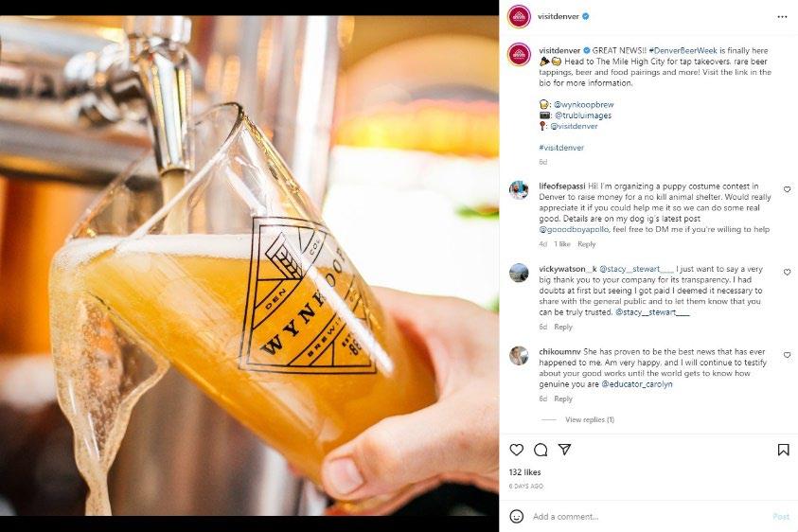The image size is (798, 532).
Task: Like the chikoumnv comment
Action: [x=787, y=355]
